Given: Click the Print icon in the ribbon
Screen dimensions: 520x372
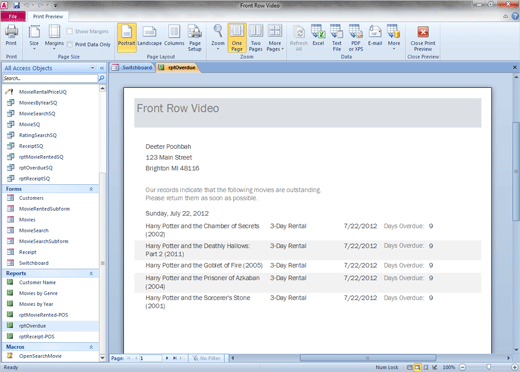Looking at the screenshot, I should pyautogui.click(x=11, y=35).
